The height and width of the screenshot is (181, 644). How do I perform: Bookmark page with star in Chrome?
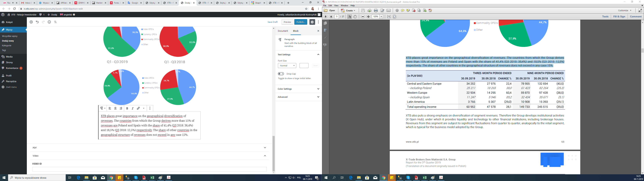(x=306, y=9)
